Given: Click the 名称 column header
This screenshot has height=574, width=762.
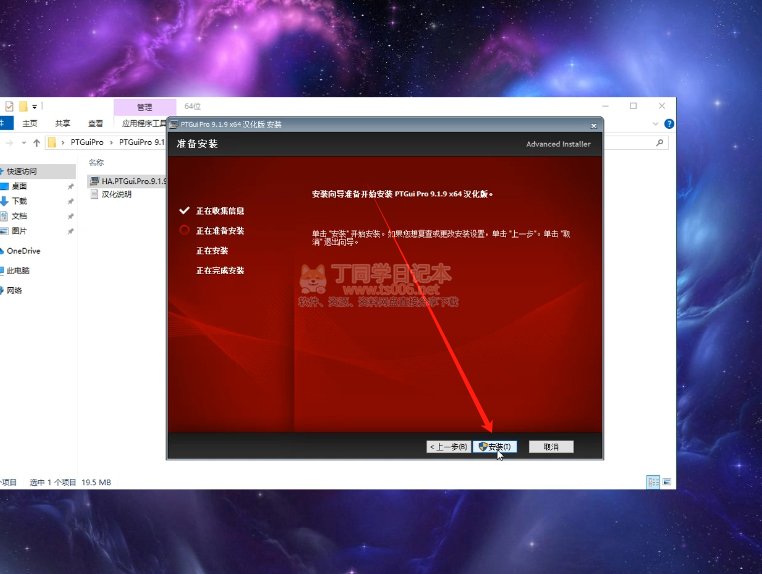Looking at the screenshot, I should tap(96, 162).
